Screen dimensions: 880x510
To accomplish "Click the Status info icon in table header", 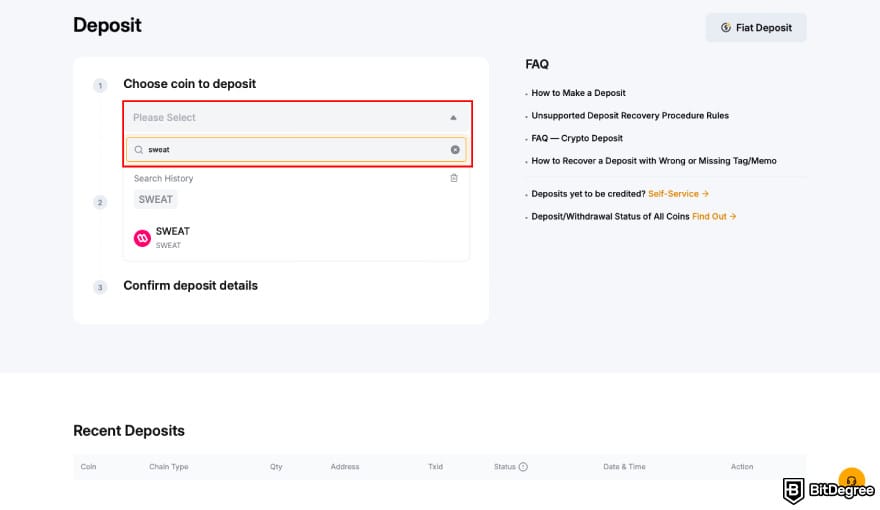I will [523, 467].
